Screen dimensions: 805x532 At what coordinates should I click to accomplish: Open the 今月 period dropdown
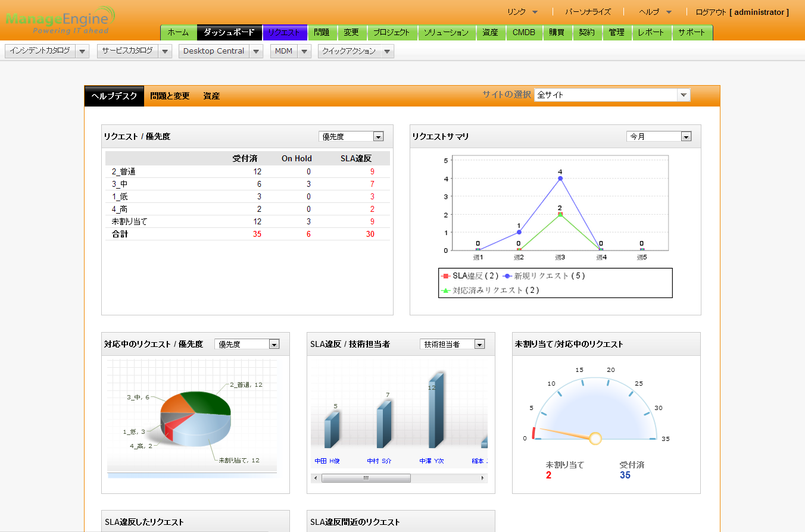(659, 137)
